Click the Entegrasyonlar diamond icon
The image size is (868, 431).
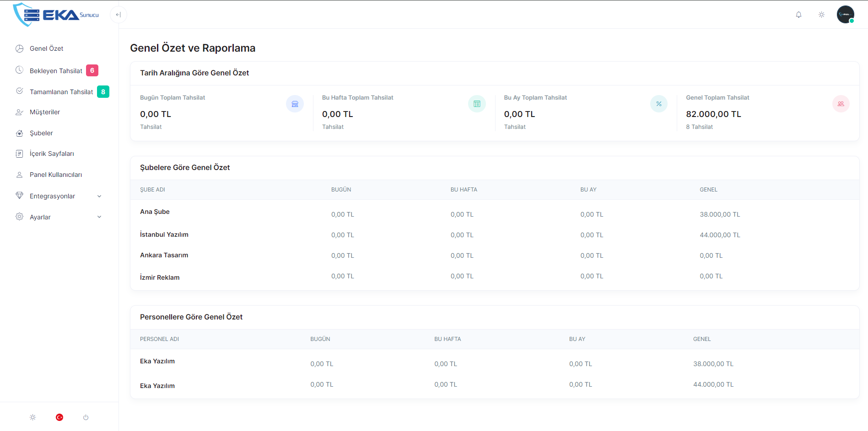[x=19, y=196]
